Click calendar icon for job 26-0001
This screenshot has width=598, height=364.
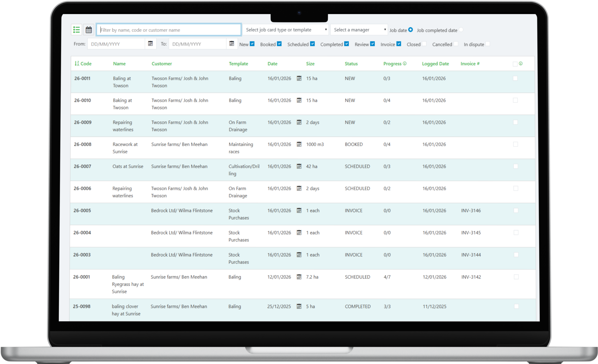pyautogui.click(x=299, y=277)
